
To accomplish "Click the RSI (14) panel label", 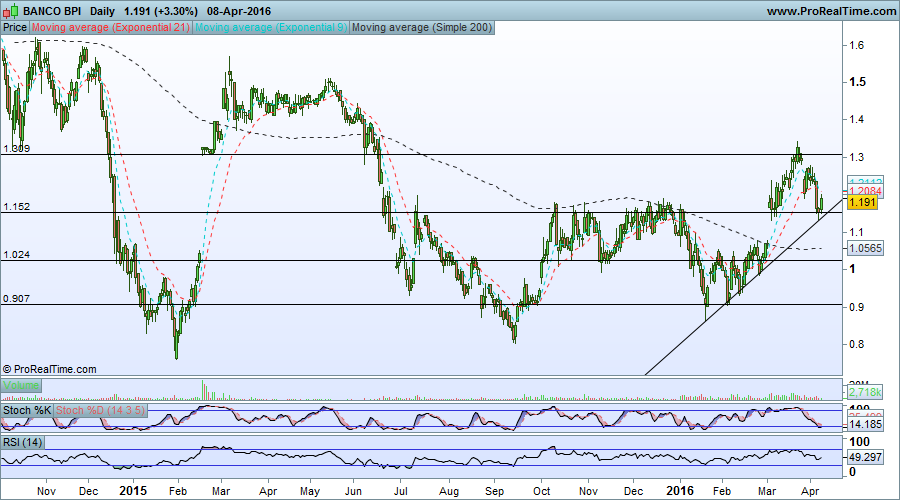I will tap(22, 442).
